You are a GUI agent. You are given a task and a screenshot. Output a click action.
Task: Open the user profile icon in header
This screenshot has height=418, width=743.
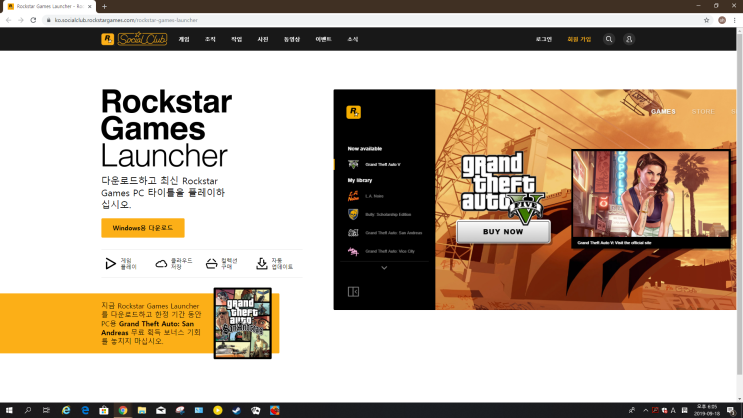[629, 39]
